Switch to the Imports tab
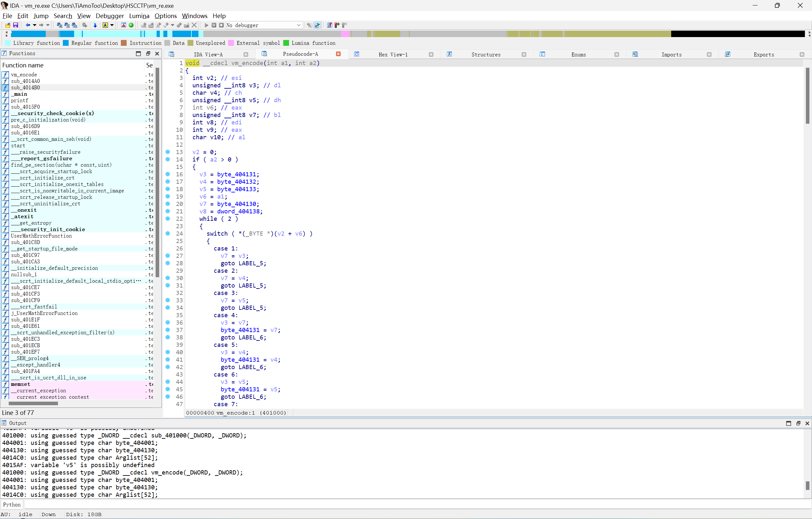The height and width of the screenshot is (519, 812). tap(672, 54)
